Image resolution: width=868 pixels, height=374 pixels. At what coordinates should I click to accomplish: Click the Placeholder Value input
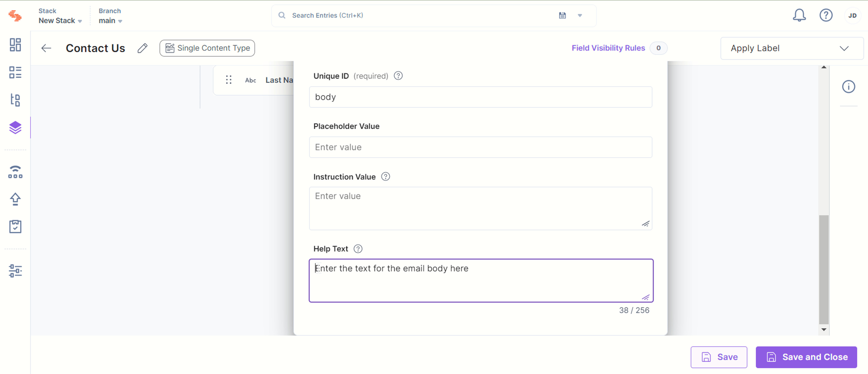coord(481,147)
